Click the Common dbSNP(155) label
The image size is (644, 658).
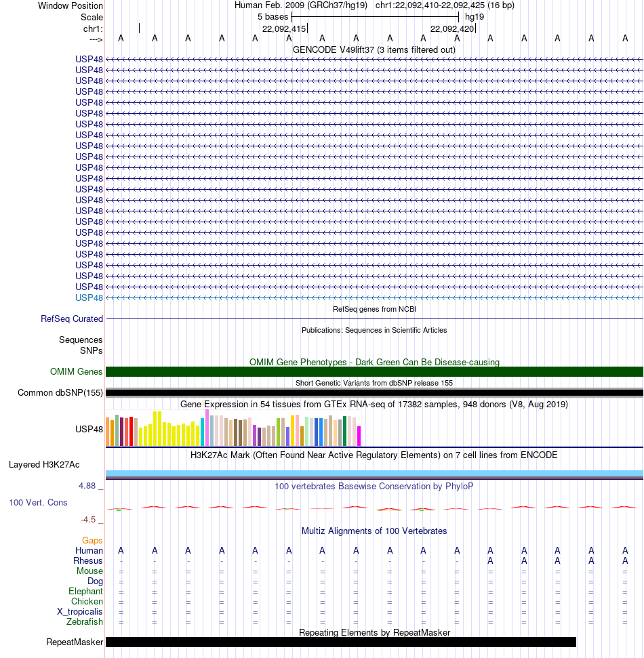click(x=60, y=393)
